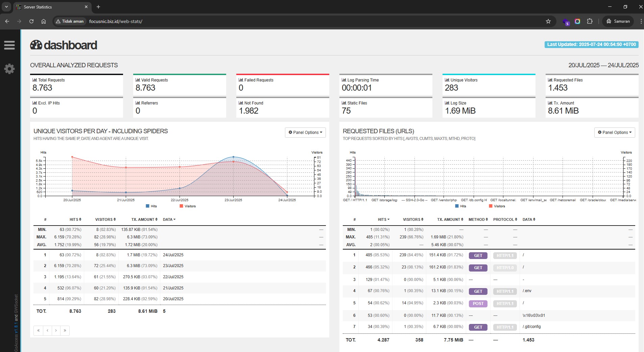
Task: Click the Total Requests chart icon
Action: click(34, 80)
